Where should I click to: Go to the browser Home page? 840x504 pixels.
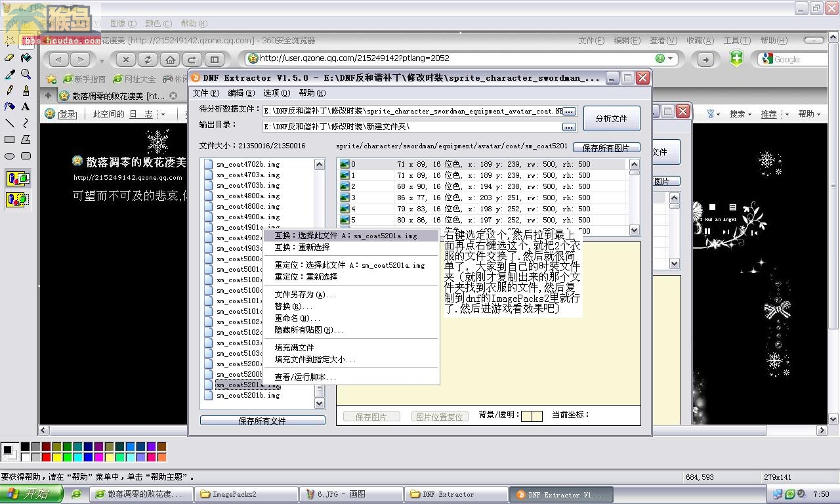point(170,60)
